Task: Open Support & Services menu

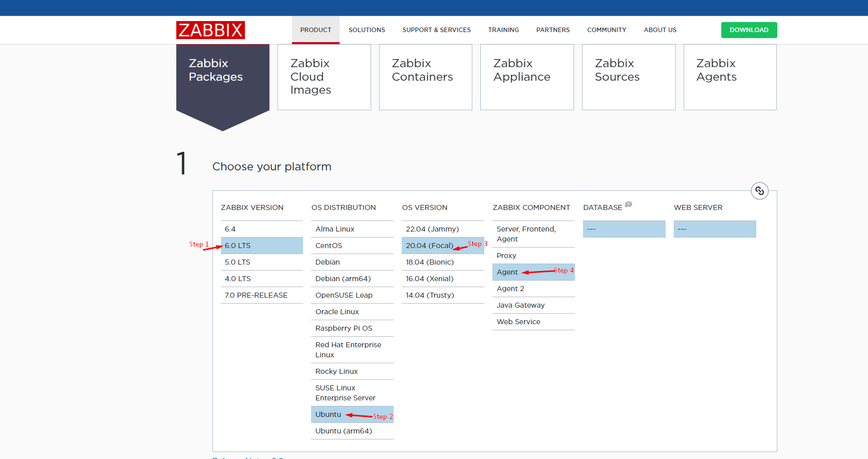Action: coord(436,30)
